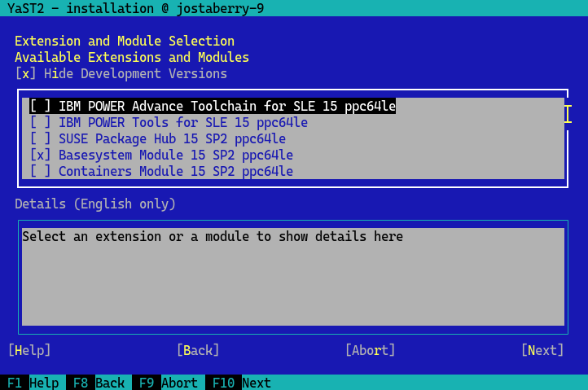Click inside the extension details text box
Viewport: 588px width, 390px height.
pyautogui.click(x=293, y=277)
